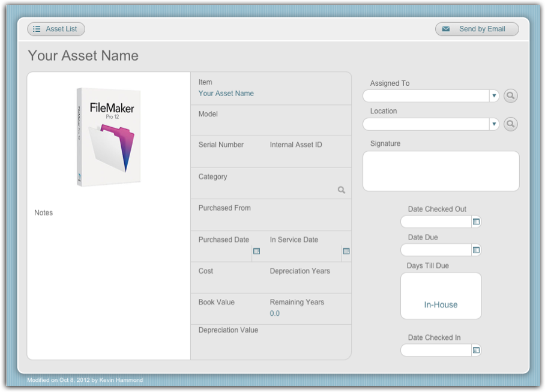Click the In-House status display
This screenshot has width=545, height=392.
tap(441, 304)
